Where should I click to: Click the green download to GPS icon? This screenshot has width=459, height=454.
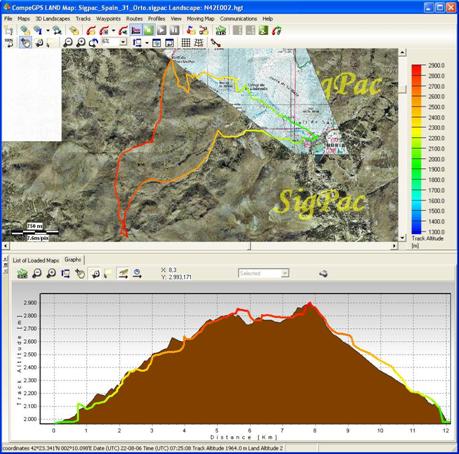pyautogui.click(x=263, y=30)
